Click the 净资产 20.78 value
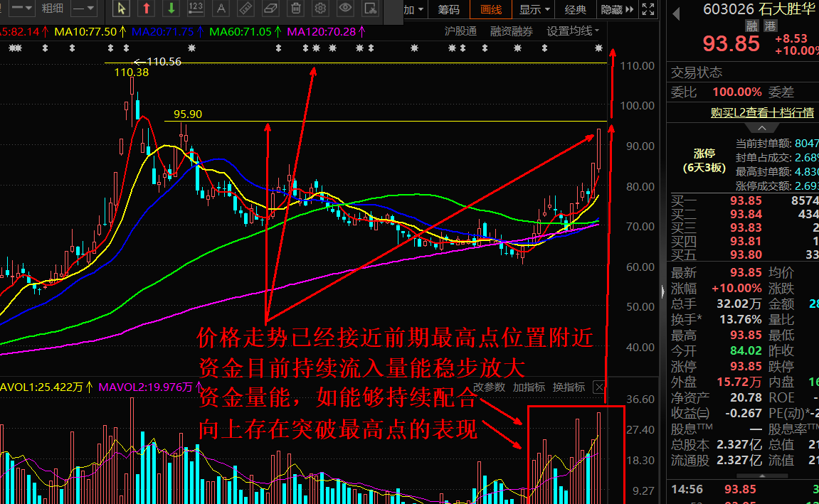The width and height of the screenshot is (819, 504). [746, 397]
